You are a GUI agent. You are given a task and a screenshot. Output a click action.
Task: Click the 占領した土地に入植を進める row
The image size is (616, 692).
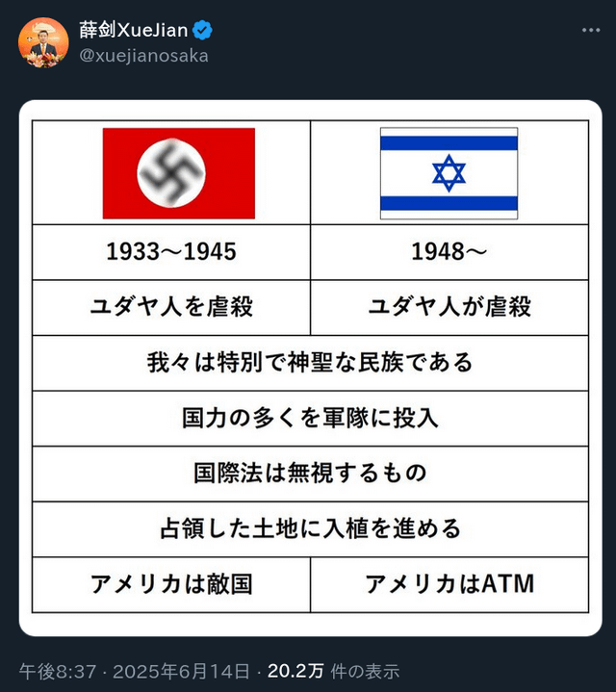point(310,528)
